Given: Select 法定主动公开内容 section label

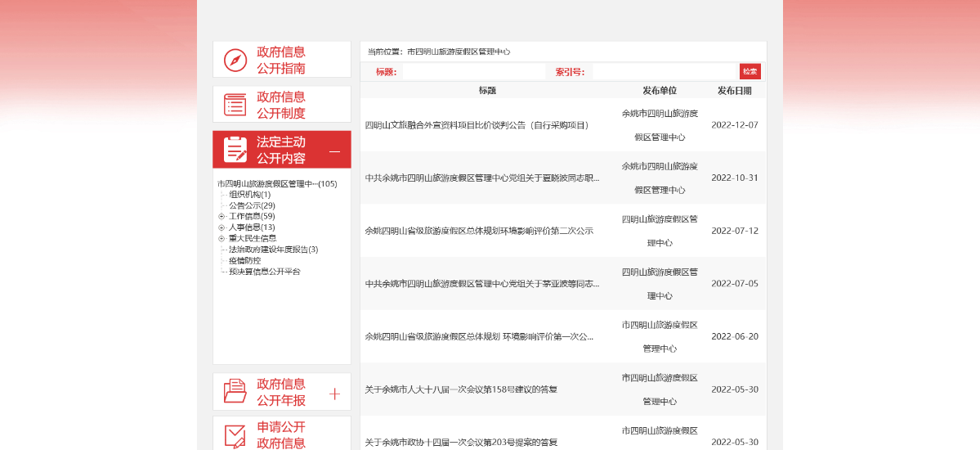Looking at the screenshot, I should (x=281, y=150).
